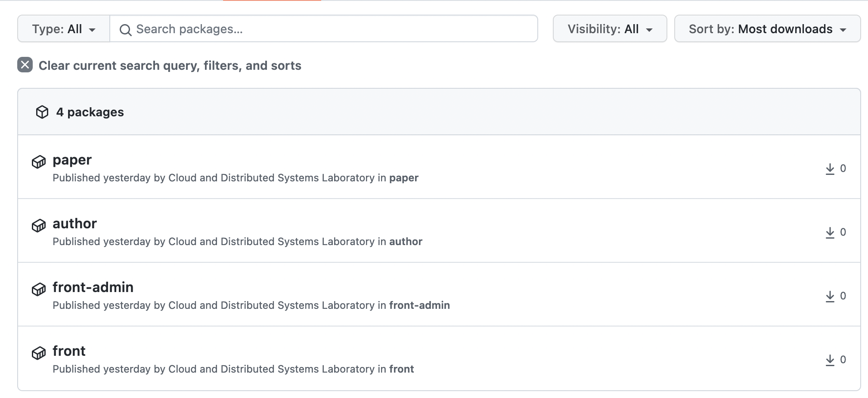Click the download icon next to the paper package
The image size is (868, 398).
[x=830, y=168]
